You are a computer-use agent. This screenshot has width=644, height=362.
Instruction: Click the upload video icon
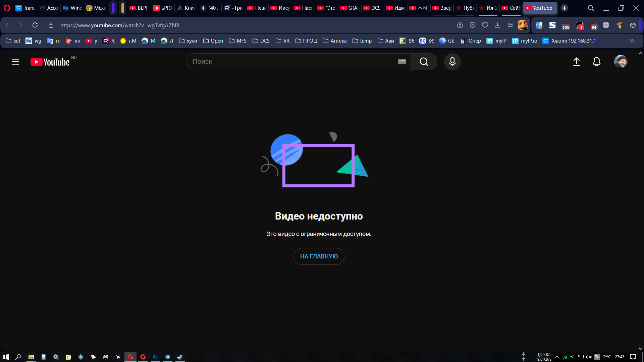pyautogui.click(x=576, y=62)
